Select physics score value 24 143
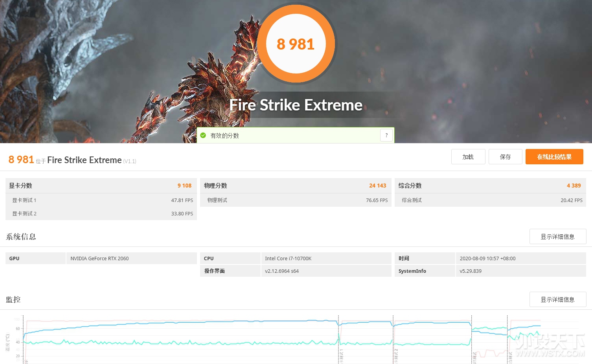Image resolution: width=592 pixels, height=364 pixels. click(378, 186)
